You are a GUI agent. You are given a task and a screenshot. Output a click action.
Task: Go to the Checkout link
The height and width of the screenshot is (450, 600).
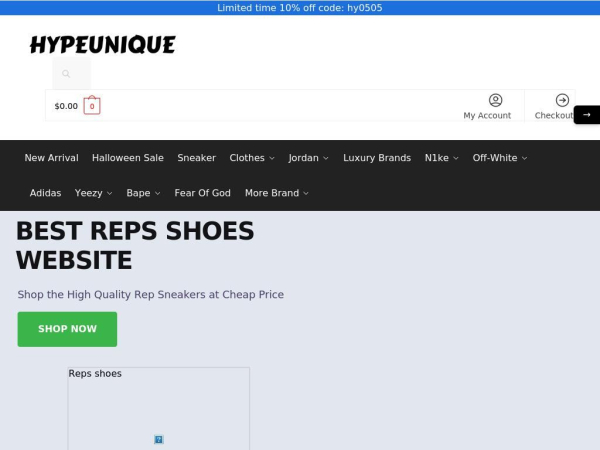pos(554,115)
